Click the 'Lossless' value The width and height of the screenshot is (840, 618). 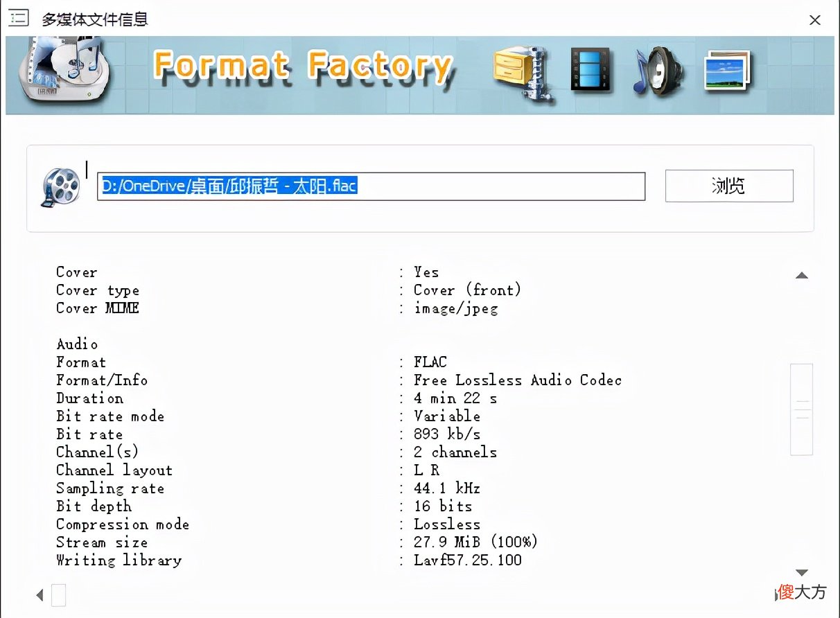click(447, 524)
